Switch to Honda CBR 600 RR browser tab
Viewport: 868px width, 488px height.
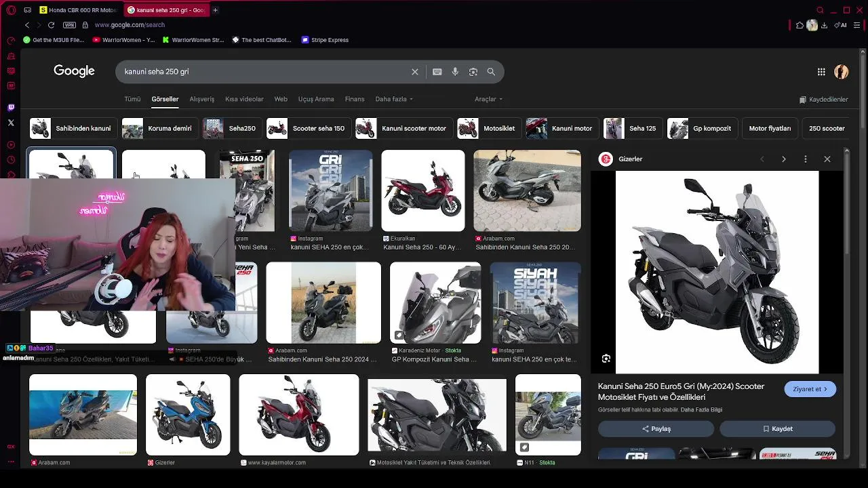(78, 10)
